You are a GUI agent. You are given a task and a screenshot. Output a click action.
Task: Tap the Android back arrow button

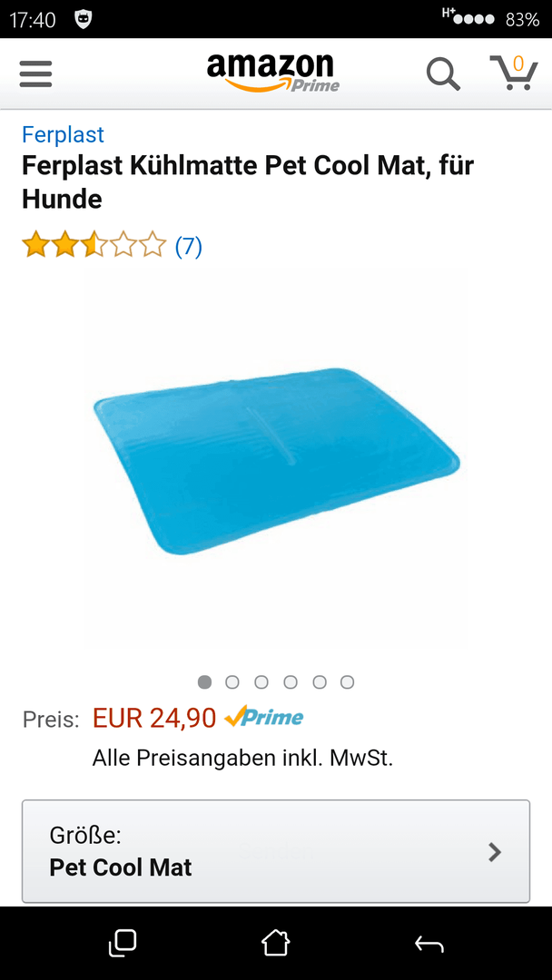(x=429, y=944)
